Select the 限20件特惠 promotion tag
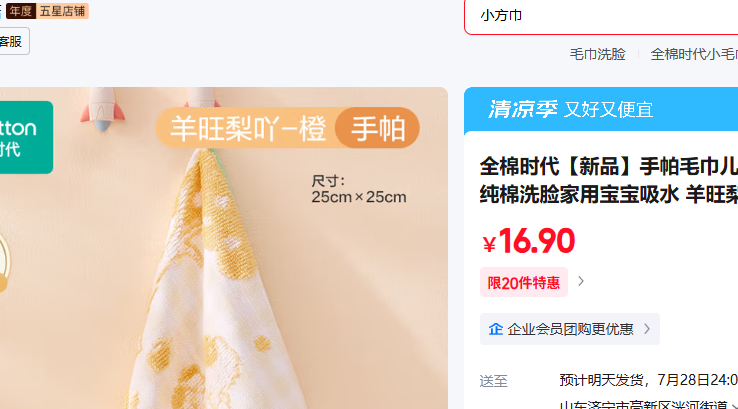738x409 pixels. tap(523, 282)
